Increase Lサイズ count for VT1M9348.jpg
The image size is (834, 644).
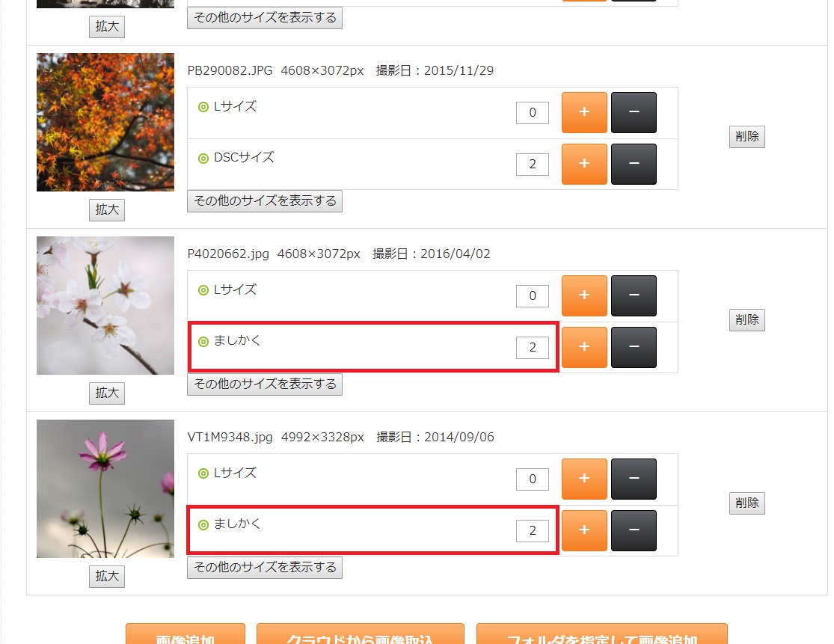tap(584, 479)
